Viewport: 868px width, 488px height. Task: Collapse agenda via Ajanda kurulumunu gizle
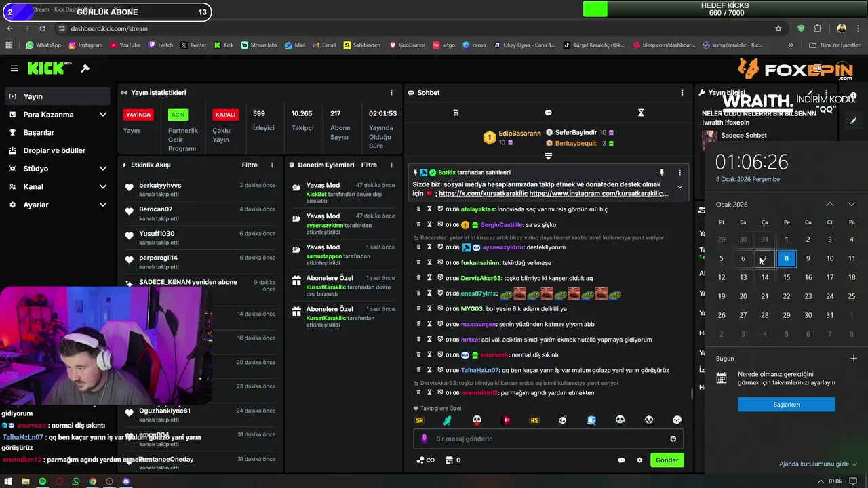coord(818,464)
